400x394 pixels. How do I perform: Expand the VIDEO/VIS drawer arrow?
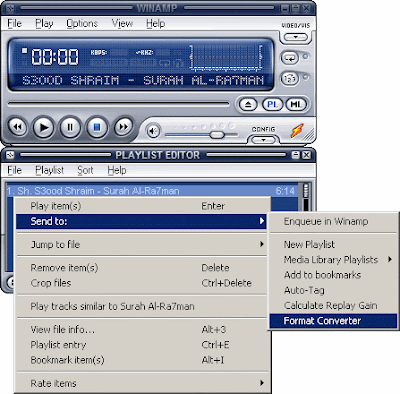(x=296, y=37)
